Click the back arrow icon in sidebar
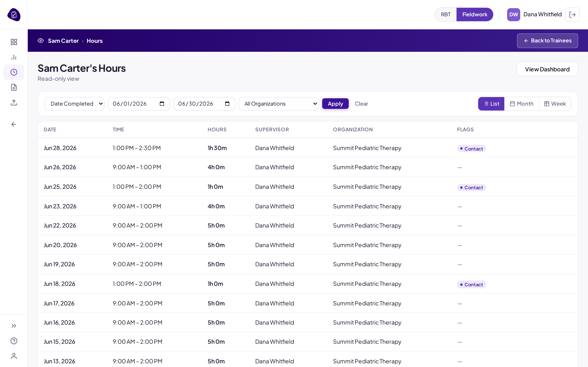The width and height of the screenshot is (588, 367). coord(14,124)
